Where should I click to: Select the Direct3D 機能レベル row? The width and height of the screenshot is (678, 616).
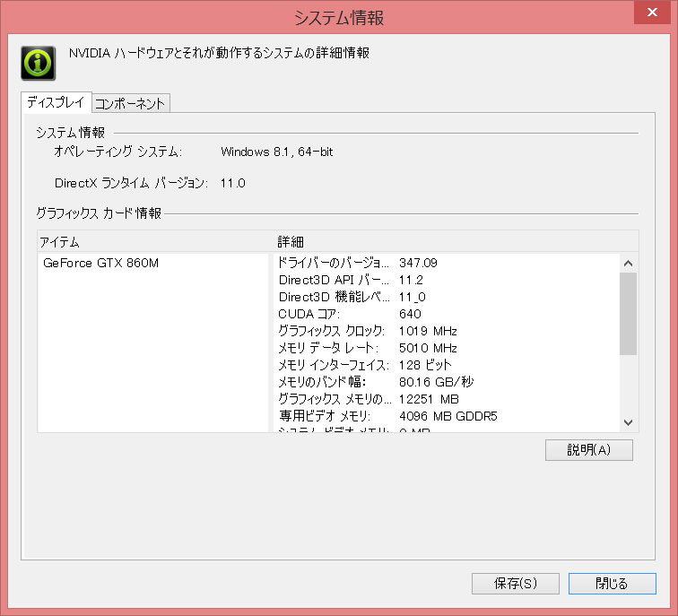[x=448, y=297]
